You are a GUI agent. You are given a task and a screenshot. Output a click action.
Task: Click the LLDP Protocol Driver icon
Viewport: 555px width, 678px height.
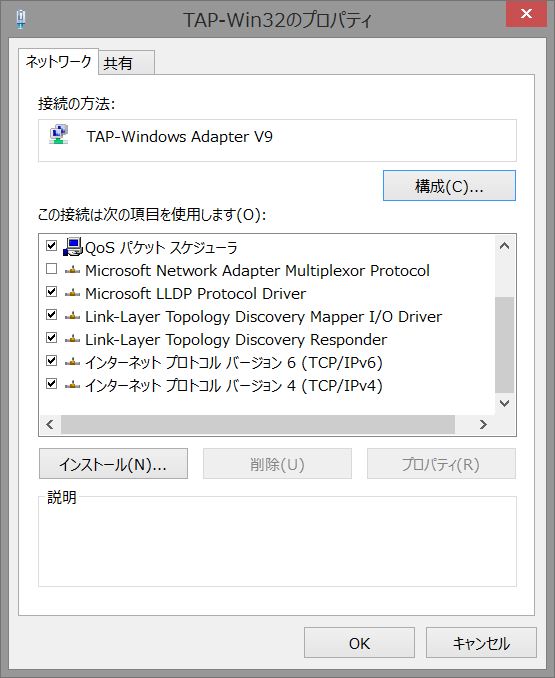point(73,294)
